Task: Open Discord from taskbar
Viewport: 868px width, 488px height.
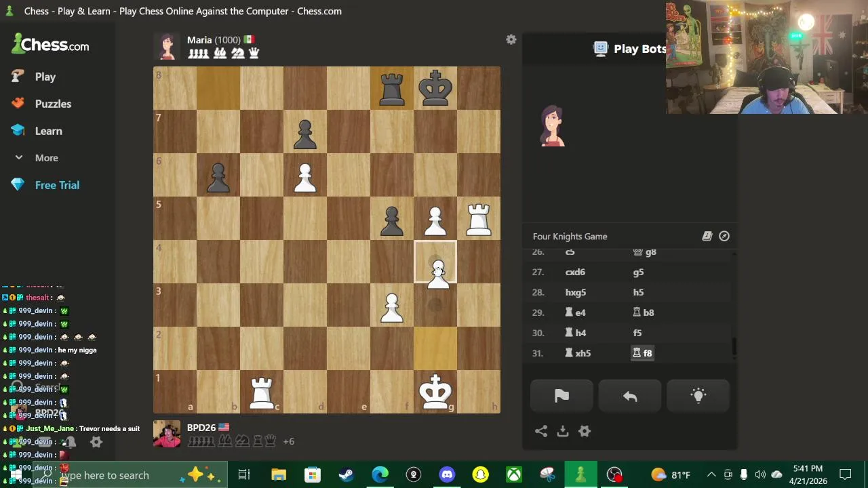Action: point(447,474)
